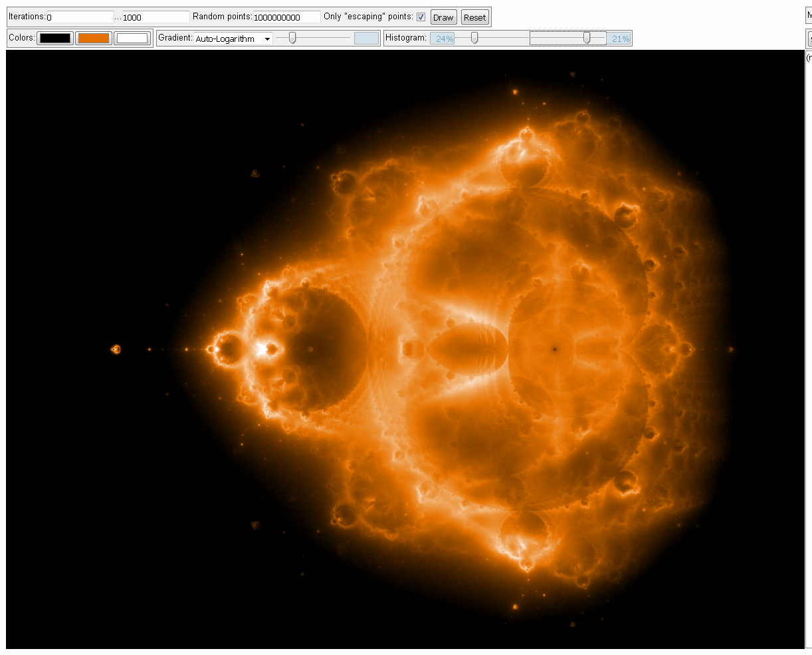812x655 pixels.
Task: Click the Gradient slider handle
Action: (292, 39)
